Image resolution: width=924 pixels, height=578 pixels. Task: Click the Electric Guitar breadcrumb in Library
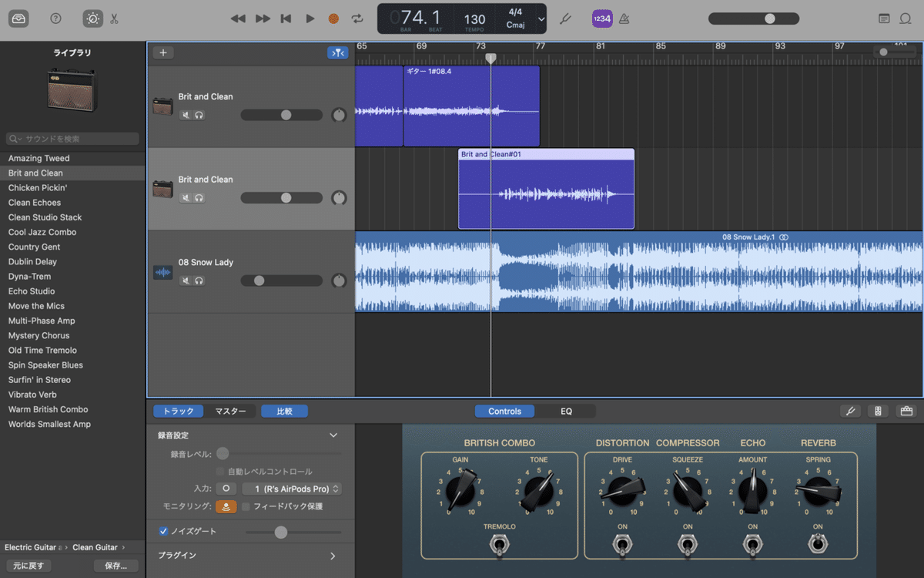click(31, 547)
